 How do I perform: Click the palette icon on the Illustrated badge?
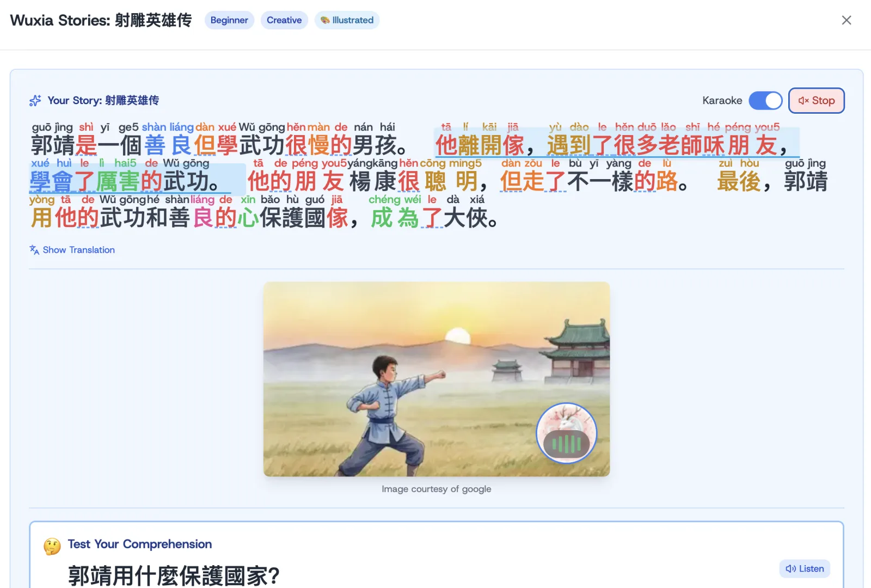(326, 20)
